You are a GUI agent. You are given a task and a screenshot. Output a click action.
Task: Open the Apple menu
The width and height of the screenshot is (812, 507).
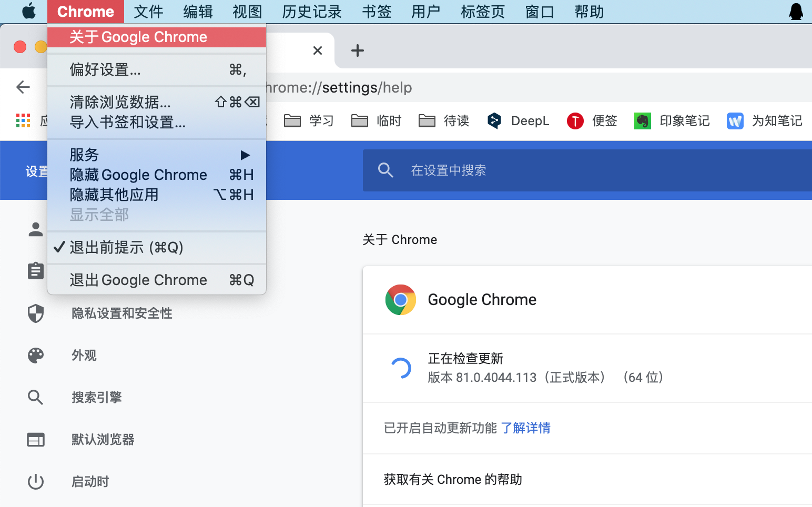point(29,11)
